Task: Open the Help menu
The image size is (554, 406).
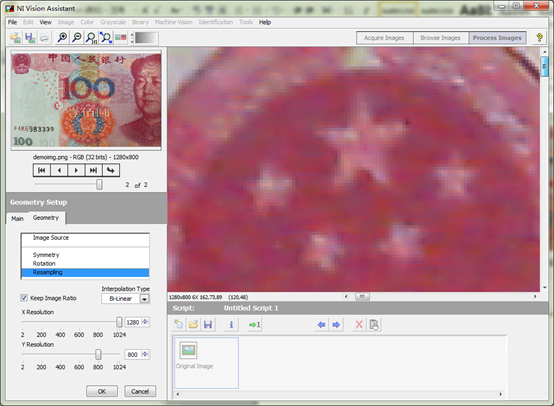Action: pos(265,22)
